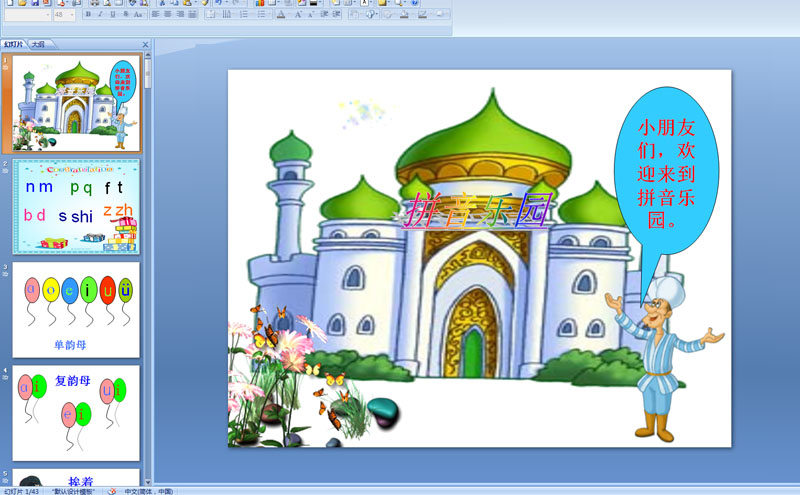Select the cartoon man in blue robe
Image resolution: width=800 pixels, height=495 pixels.
pos(663,360)
